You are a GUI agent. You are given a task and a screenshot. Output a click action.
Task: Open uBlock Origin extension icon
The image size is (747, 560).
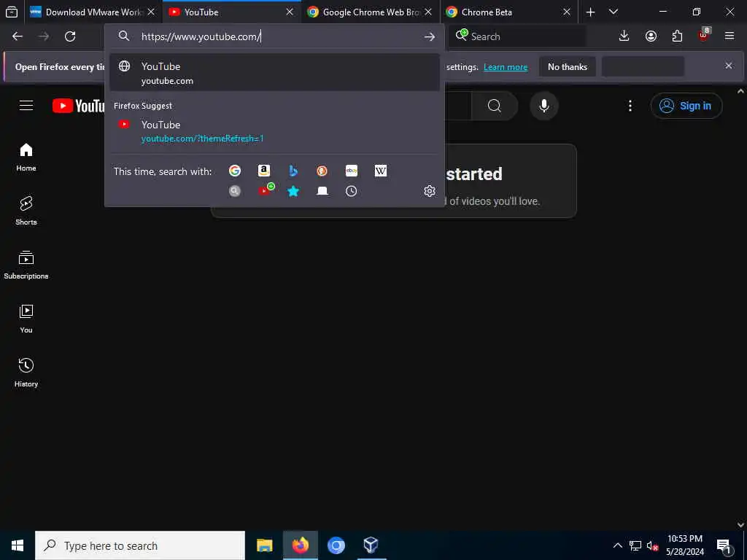pos(704,35)
